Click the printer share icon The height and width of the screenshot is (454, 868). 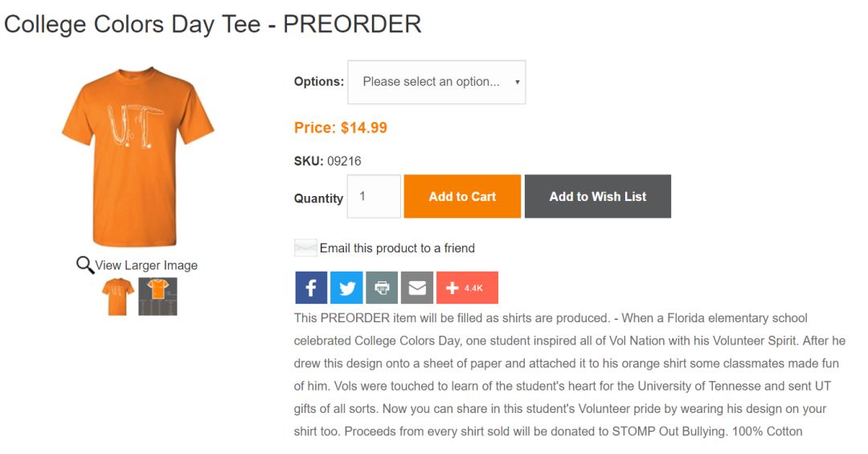pos(382,288)
